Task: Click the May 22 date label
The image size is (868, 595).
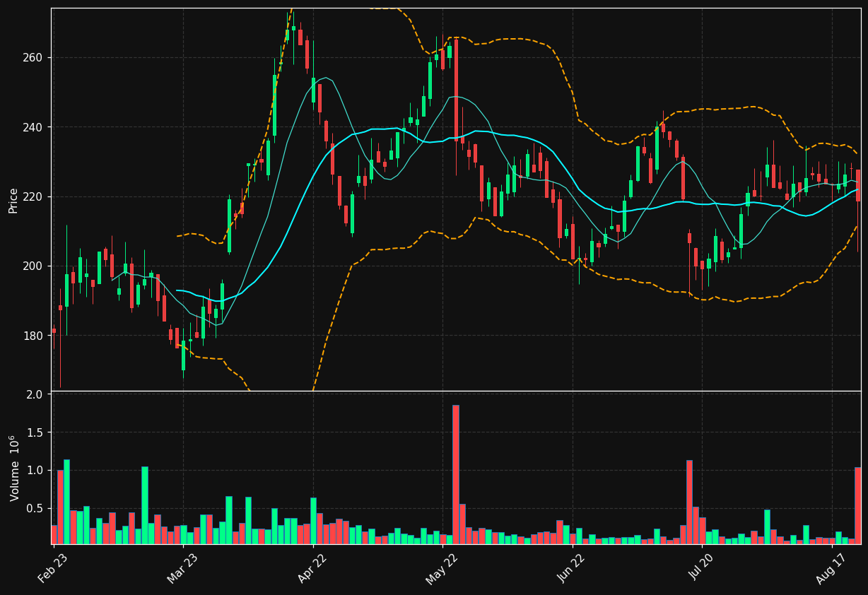Action: click(x=442, y=570)
